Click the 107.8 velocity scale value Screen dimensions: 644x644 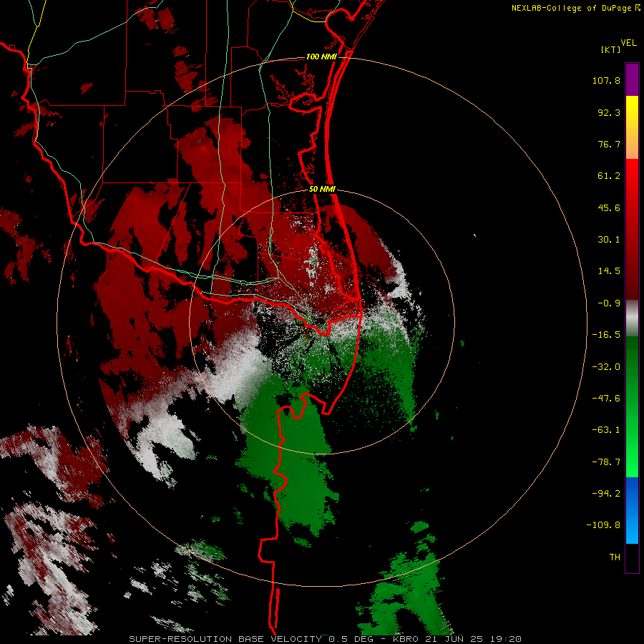(x=606, y=80)
